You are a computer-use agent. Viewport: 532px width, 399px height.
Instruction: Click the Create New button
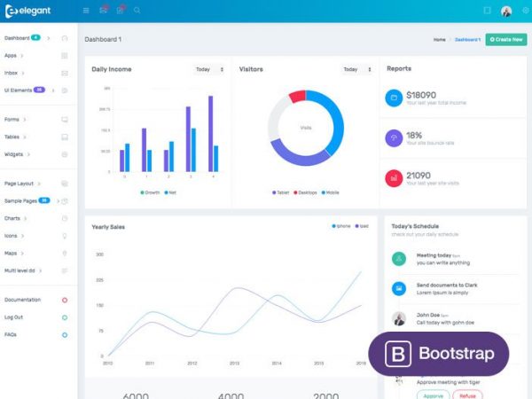tap(506, 39)
